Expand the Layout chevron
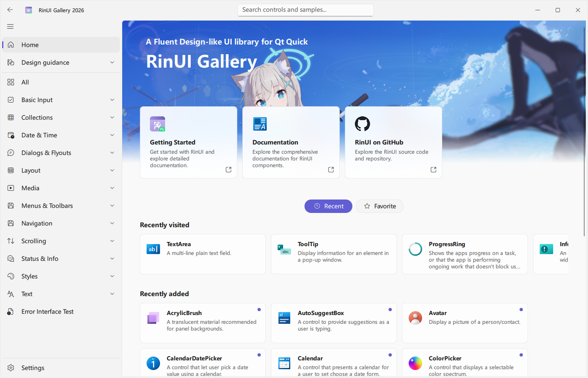The height and width of the screenshot is (378, 588). click(x=112, y=171)
